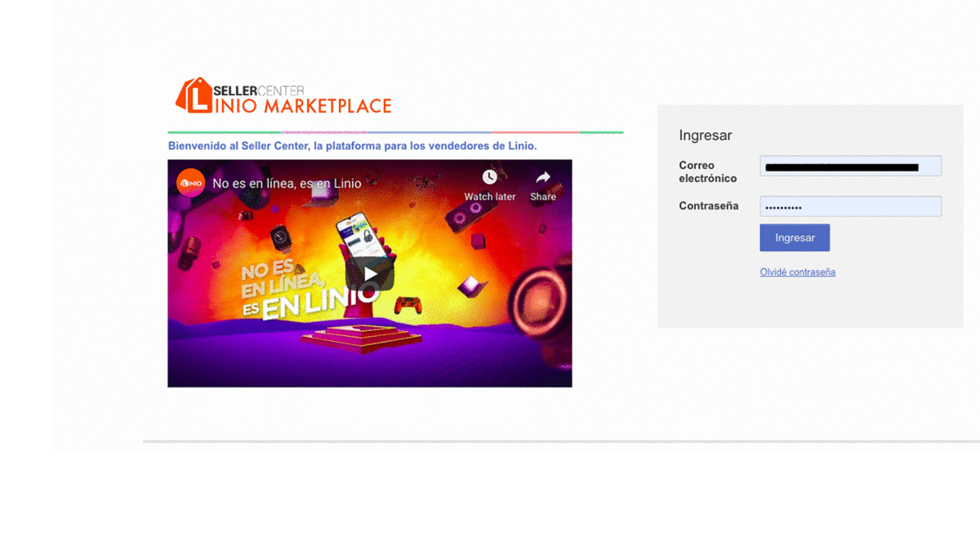980x537 pixels.
Task: Open the video title 'No es en línea, es en Linio'
Action: coord(287,184)
